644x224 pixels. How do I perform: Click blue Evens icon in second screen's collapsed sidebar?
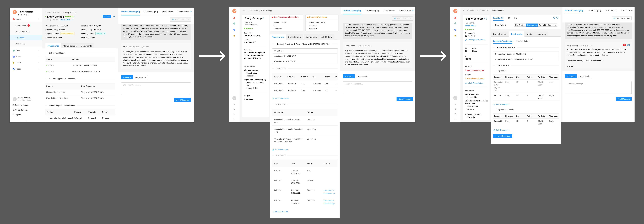tap(234, 30)
